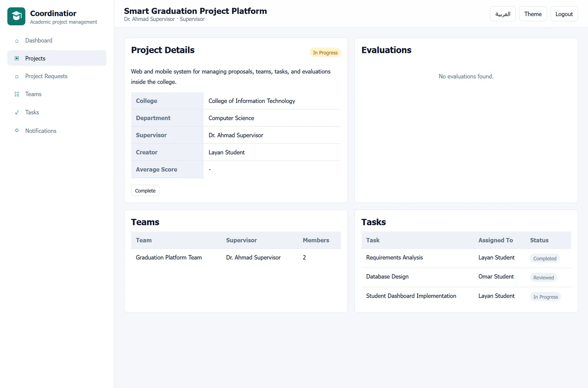Click the Smart Graduation Project Platform heading

(196, 11)
